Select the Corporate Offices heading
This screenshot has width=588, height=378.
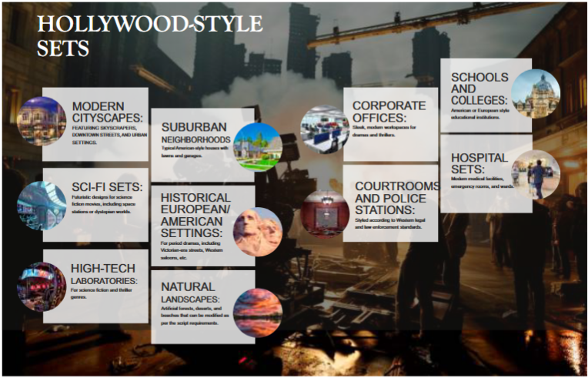tap(389, 111)
